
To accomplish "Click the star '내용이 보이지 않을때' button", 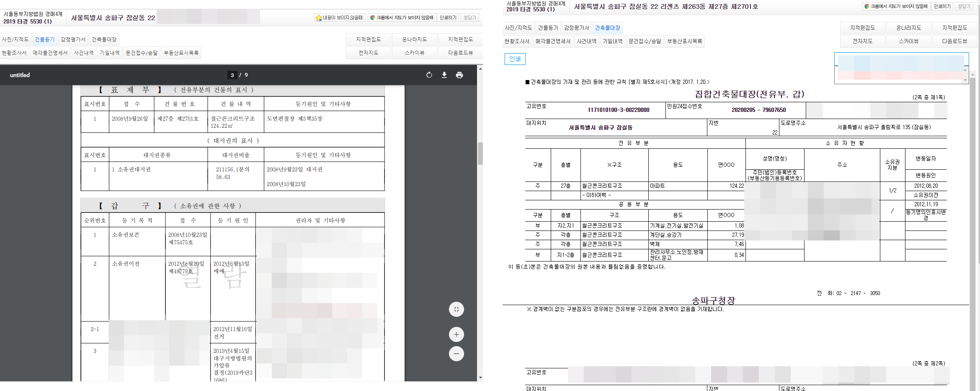I will [340, 18].
